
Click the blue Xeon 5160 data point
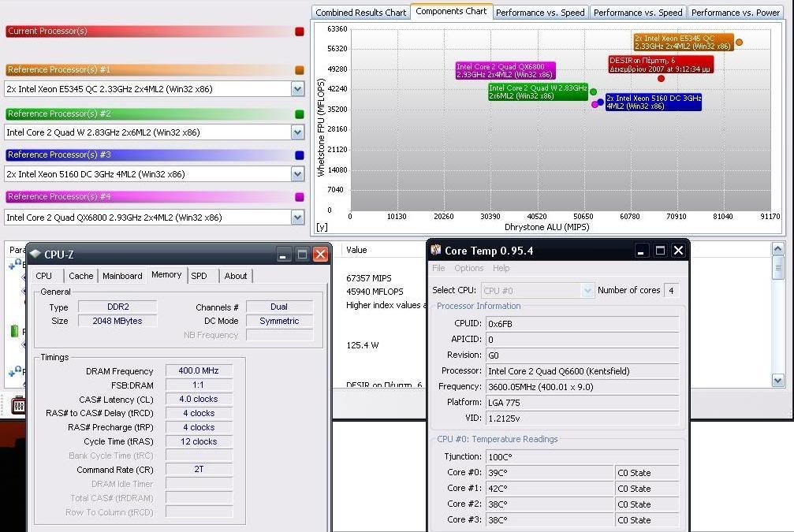(600, 102)
